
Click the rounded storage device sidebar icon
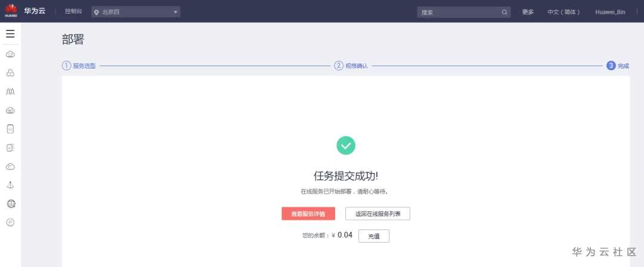pos(11,129)
